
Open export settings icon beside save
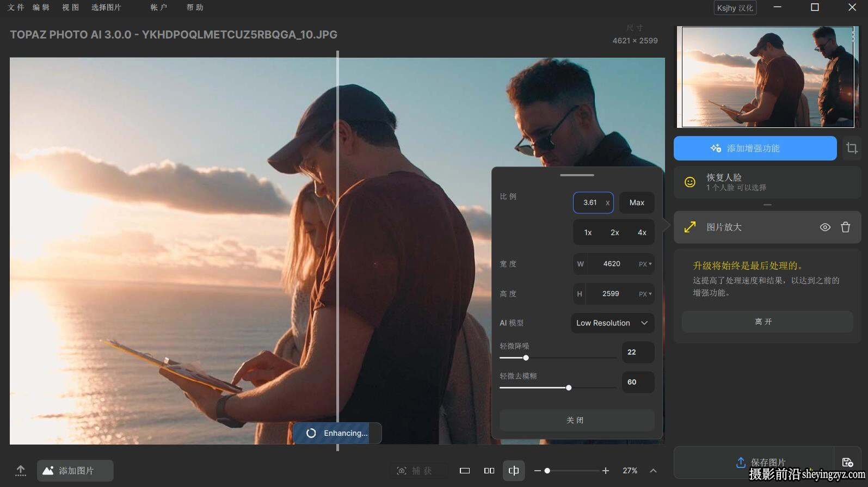coord(847,463)
